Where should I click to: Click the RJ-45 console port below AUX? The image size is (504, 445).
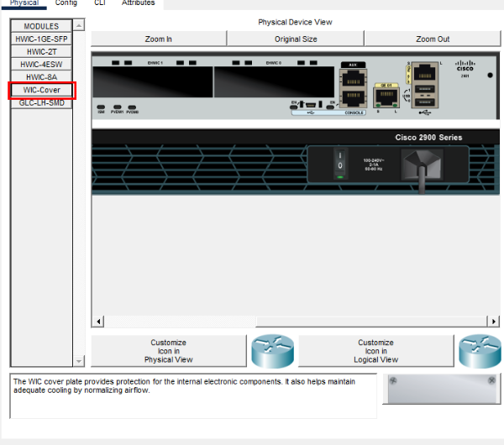tap(353, 97)
